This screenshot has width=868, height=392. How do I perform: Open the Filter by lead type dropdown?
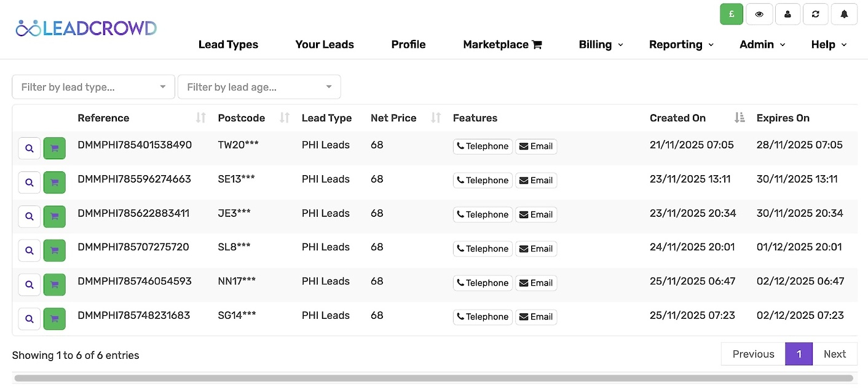93,87
